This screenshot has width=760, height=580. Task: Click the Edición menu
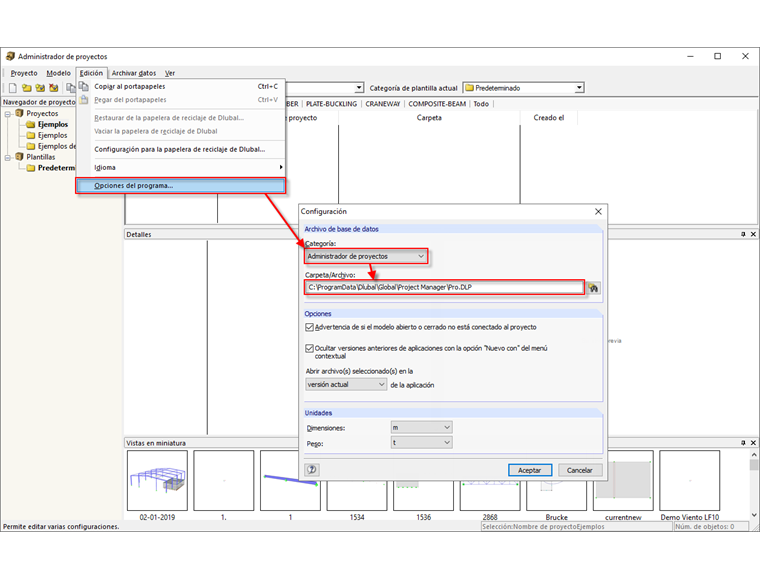tap(91, 73)
